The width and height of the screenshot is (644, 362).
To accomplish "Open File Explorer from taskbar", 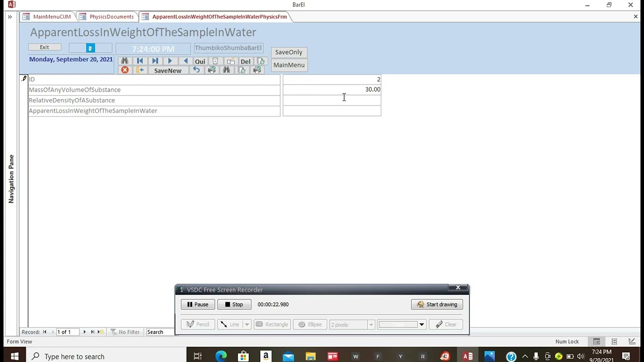I will coord(310,356).
